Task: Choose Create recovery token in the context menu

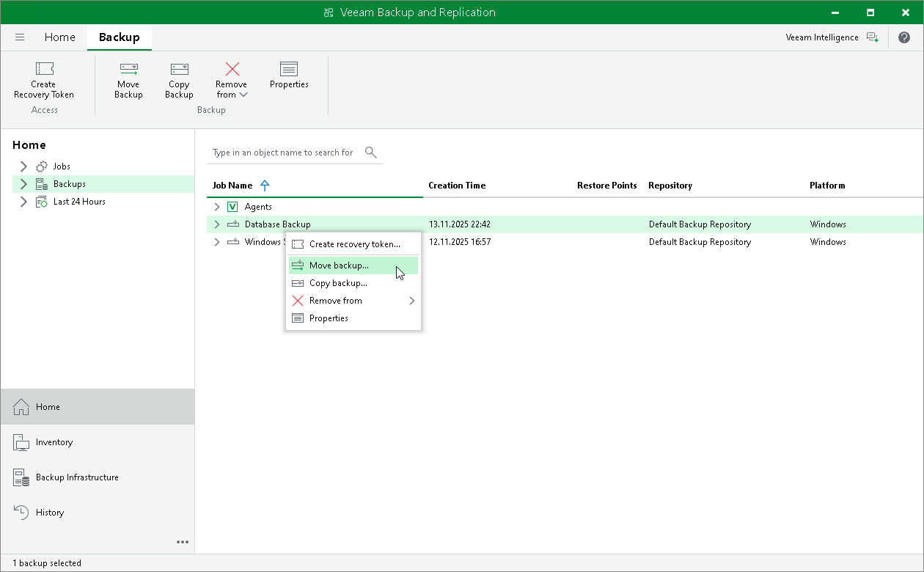Action: [353, 244]
